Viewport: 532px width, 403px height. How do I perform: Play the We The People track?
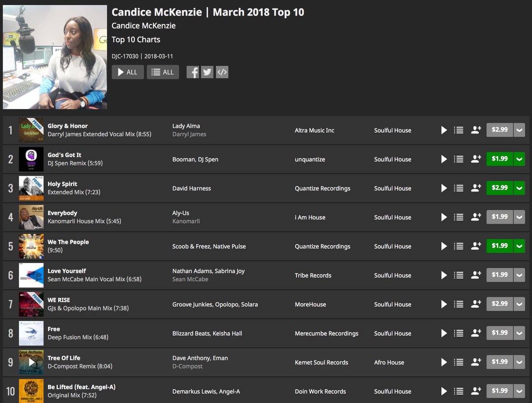click(444, 246)
